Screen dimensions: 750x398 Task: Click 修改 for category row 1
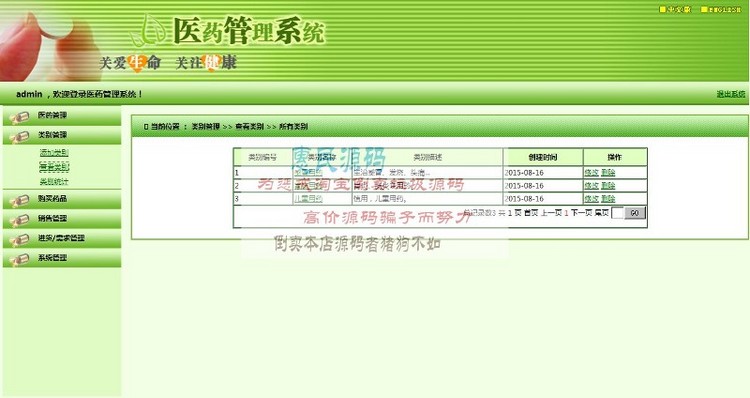click(x=591, y=172)
